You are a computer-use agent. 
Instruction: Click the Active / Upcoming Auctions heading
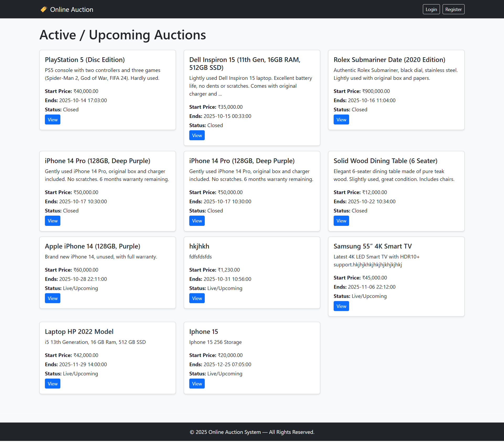[x=122, y=34]
